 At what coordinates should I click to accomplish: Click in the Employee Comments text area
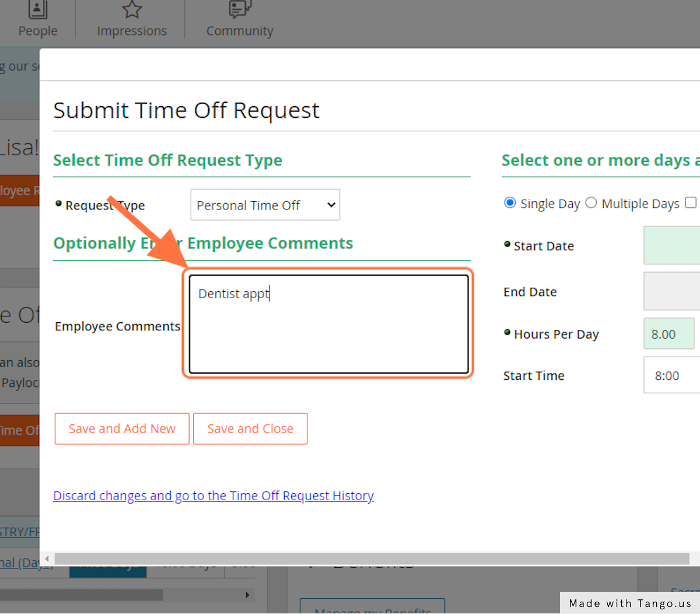pos(328,324)
